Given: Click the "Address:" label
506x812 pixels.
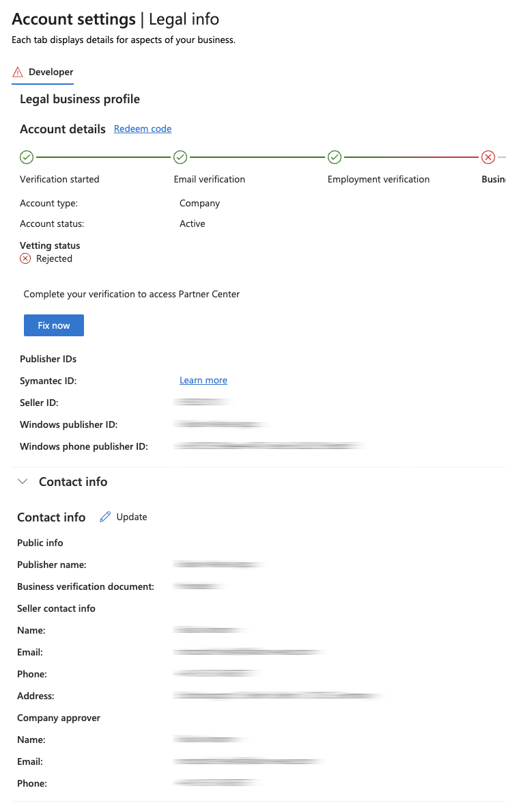Looking at the screenshot, I should 36,696.
